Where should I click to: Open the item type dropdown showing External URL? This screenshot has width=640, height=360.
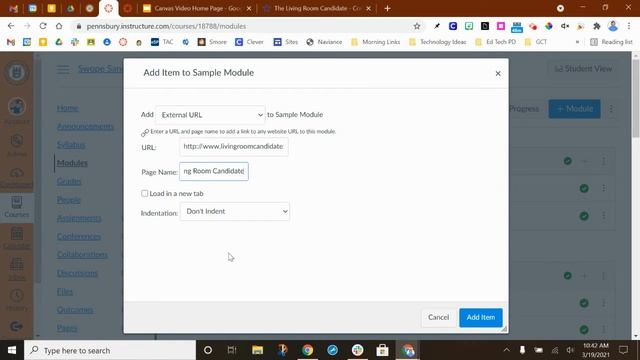coord(210,115)
